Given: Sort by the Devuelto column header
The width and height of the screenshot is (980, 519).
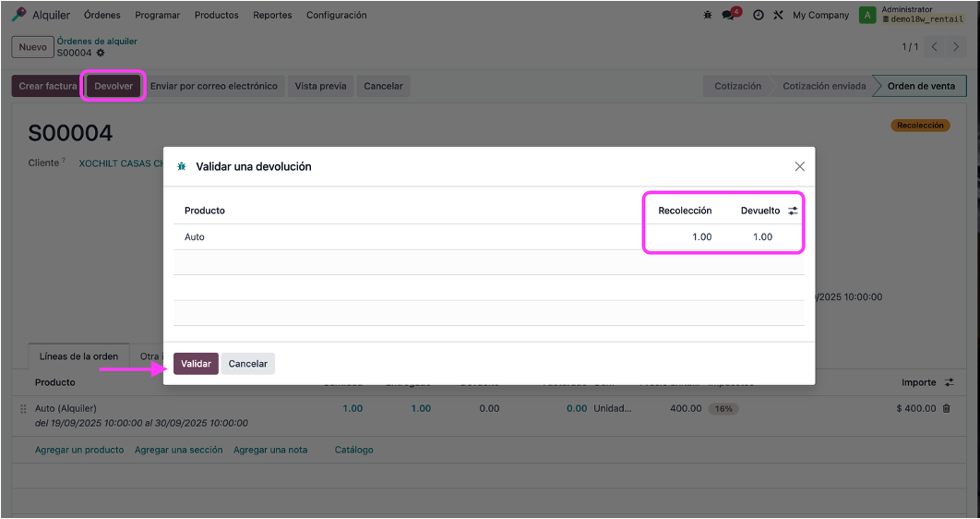Looking at the screenshot, I should point(760,211).
